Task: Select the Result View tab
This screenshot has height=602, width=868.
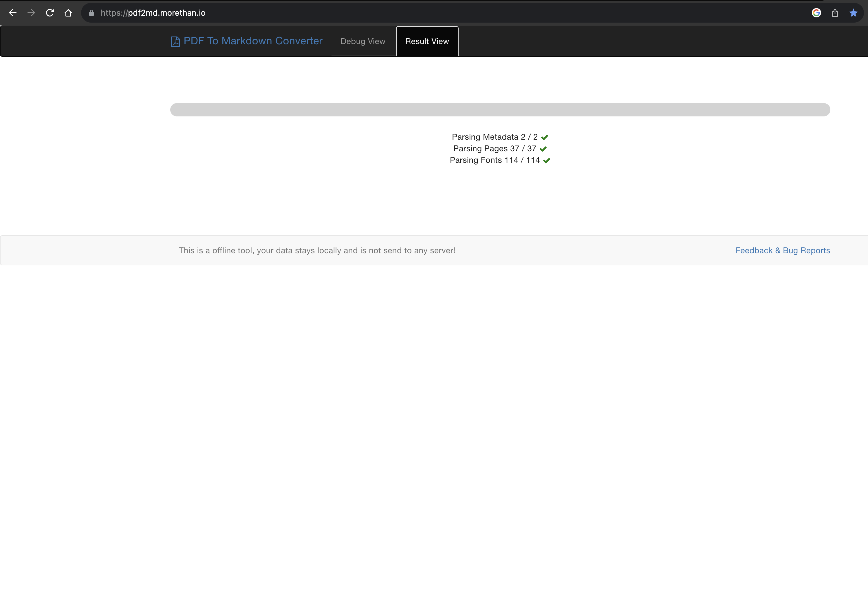Action: 427,41
